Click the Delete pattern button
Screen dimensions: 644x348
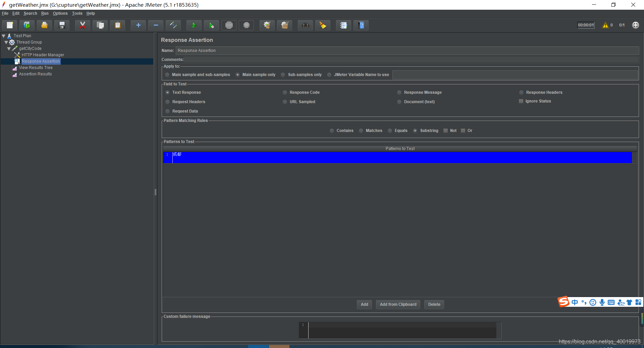(434, 304)
